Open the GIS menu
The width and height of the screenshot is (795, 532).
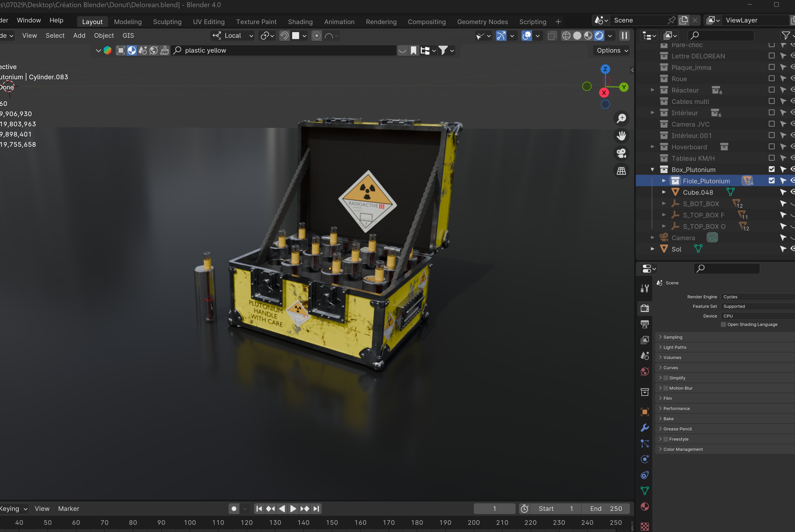click(128, 36)
